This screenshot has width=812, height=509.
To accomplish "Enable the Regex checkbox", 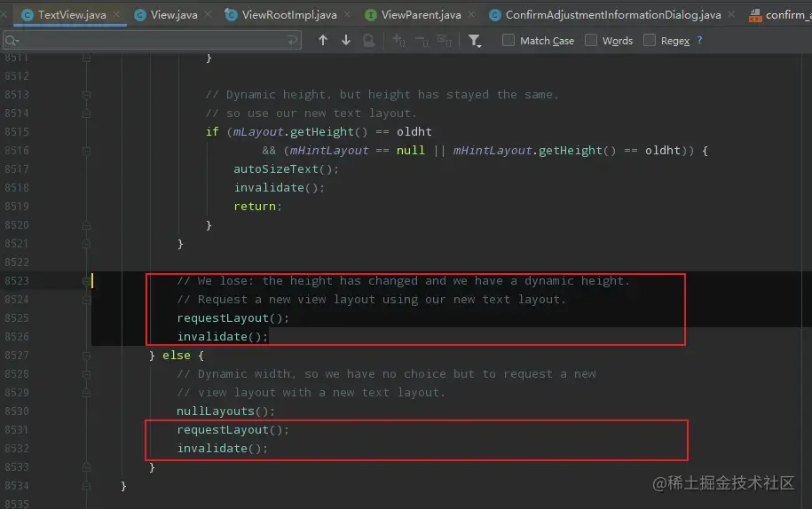I will click(650, 40).
